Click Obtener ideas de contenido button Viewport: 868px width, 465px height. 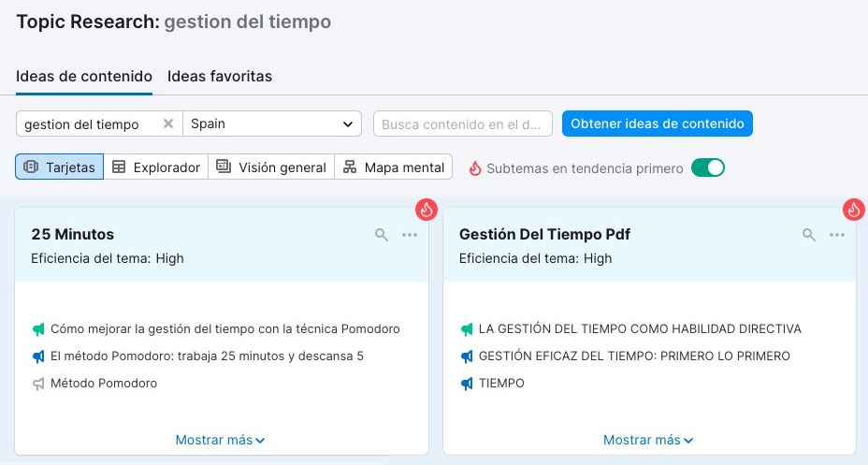coord(657,124)
